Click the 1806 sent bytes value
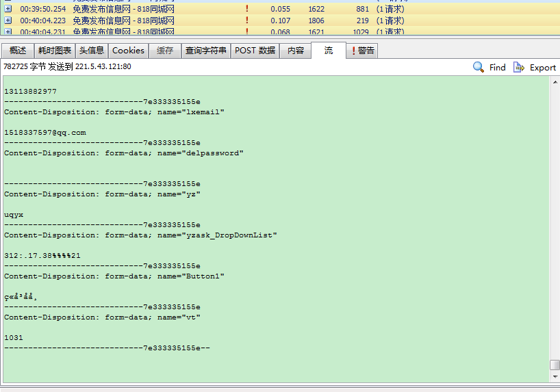560x392 pixels. coord(316,21)
